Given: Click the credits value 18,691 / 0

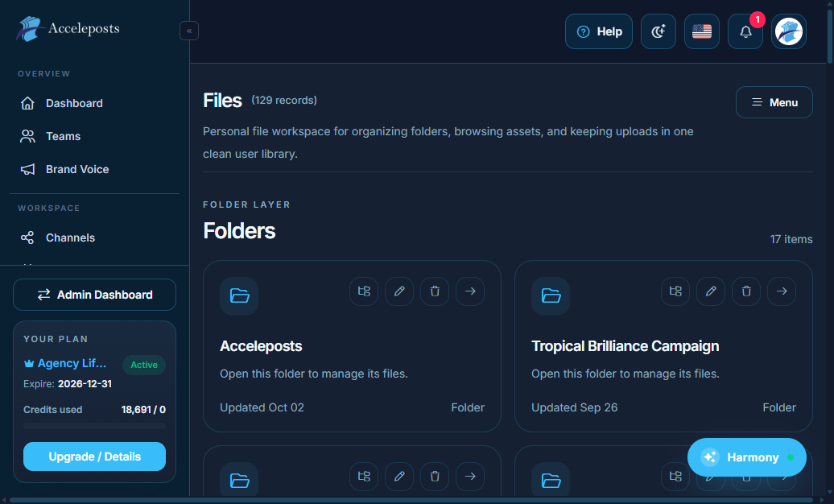Looking at the screenshot, I should click(x=143, y=410).
